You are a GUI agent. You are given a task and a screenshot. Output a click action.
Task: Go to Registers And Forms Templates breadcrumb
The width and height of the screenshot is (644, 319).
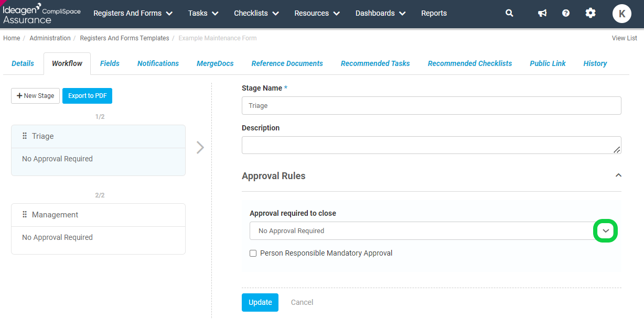pyautogui.click(x=124, y=38)
